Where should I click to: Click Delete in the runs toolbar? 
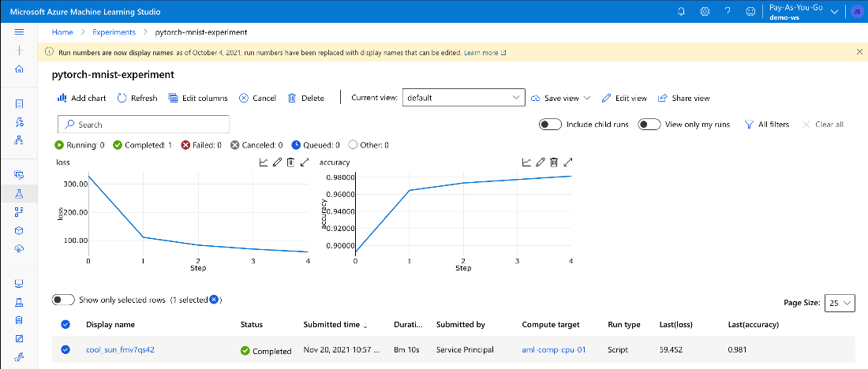coord(306,98)
